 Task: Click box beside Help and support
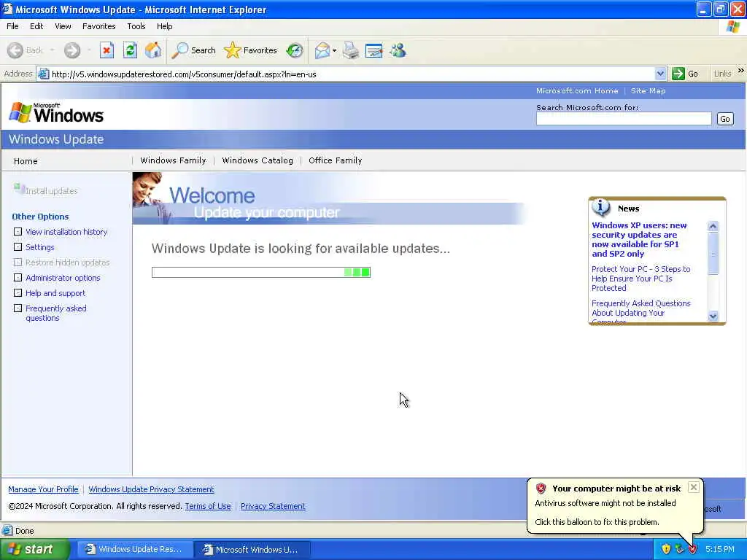tap(18, 292)
